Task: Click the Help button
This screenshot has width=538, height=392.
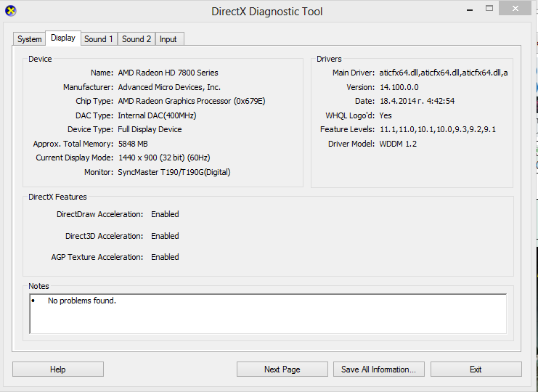Action: (58, 369)
